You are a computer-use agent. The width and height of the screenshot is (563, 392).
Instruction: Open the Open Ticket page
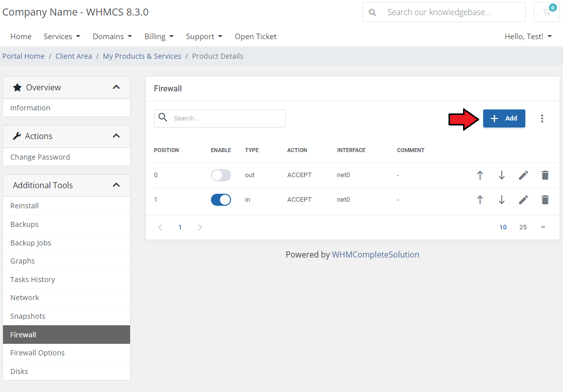point(256,37)
